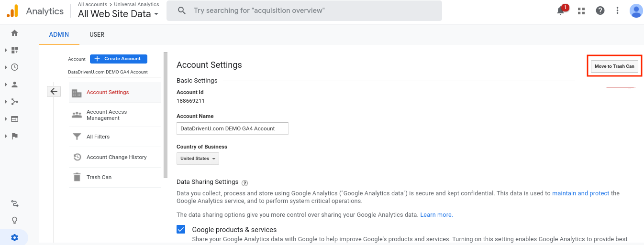Open the user profile avatar

point(636,11)
